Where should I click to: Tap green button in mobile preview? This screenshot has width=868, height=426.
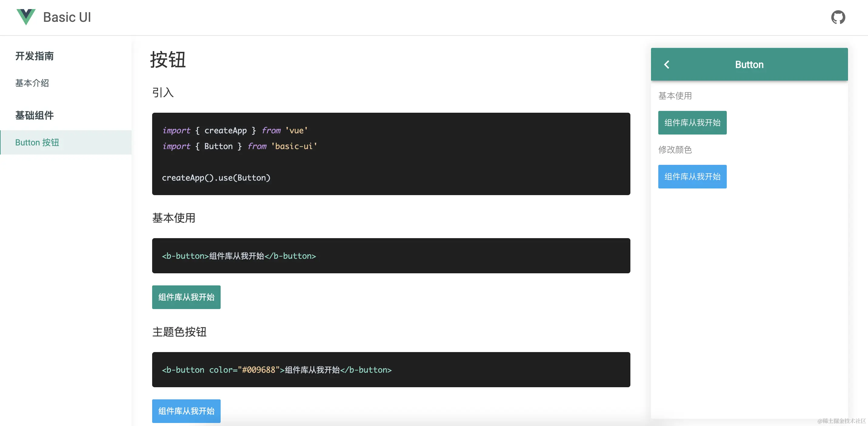pyautogui.click(x=692, y=123)
